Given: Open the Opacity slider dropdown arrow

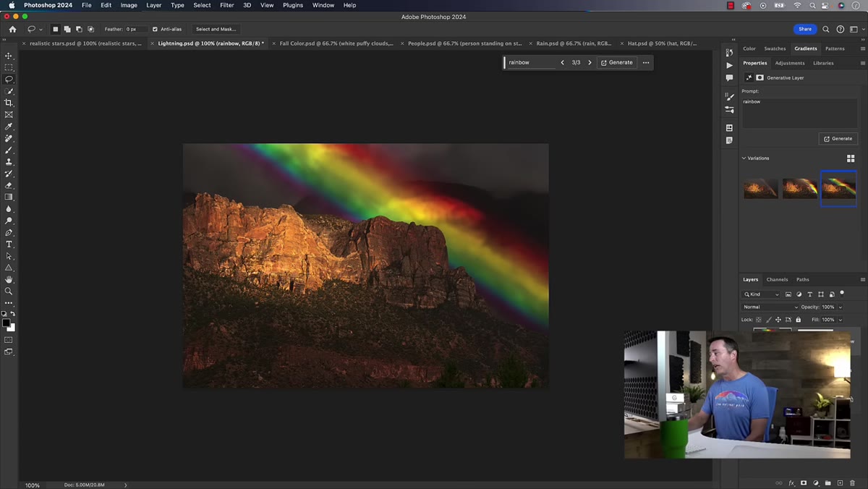Looking at the screenshot, I should (840, 307).
